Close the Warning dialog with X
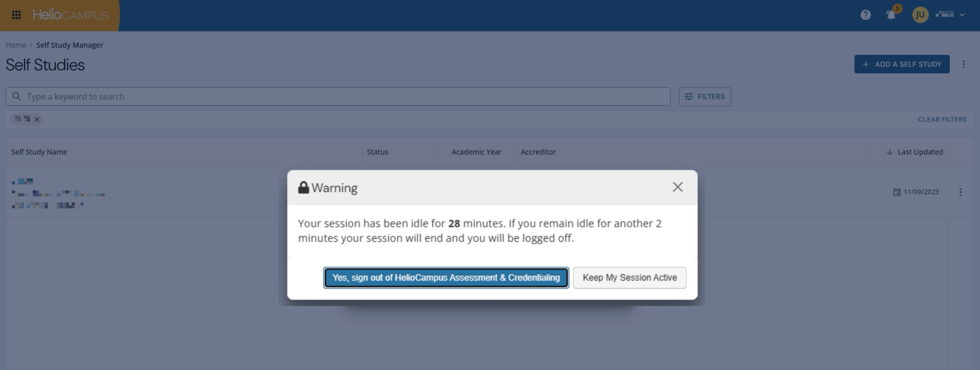 coord(677,187)
